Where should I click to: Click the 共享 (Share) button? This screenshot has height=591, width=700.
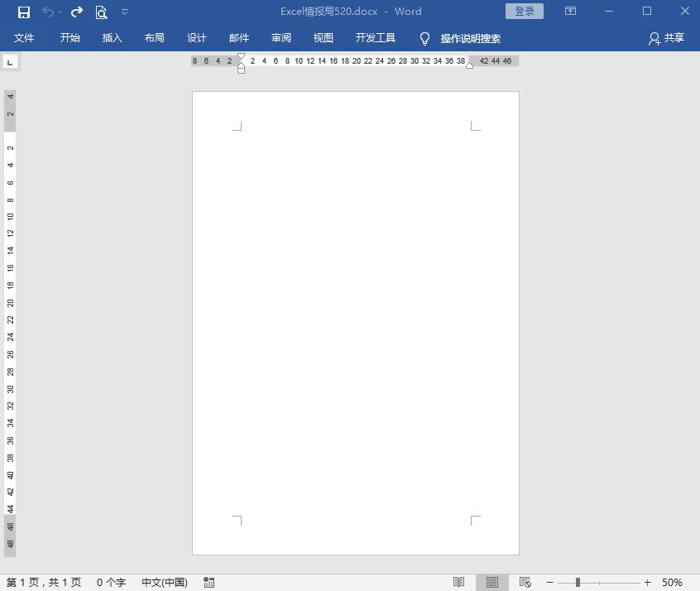pyautogui.click(x=667, y=38)
